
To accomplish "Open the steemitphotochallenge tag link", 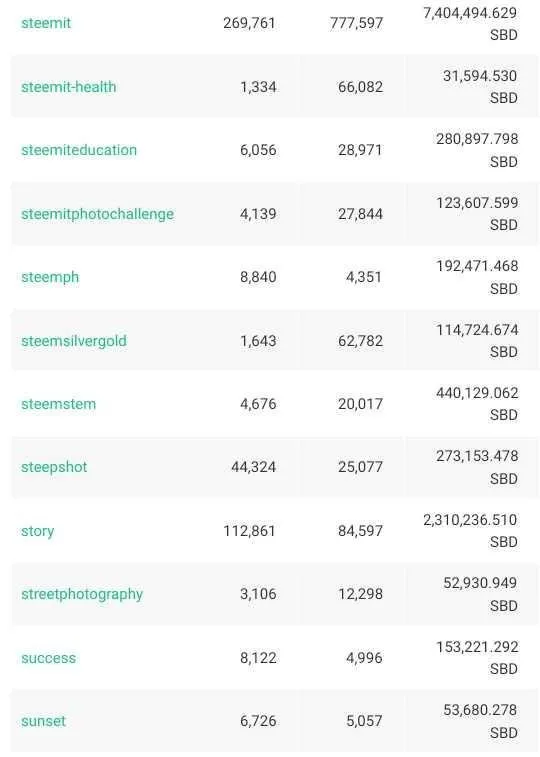I will pyautogui.click(x=97, y=214).
